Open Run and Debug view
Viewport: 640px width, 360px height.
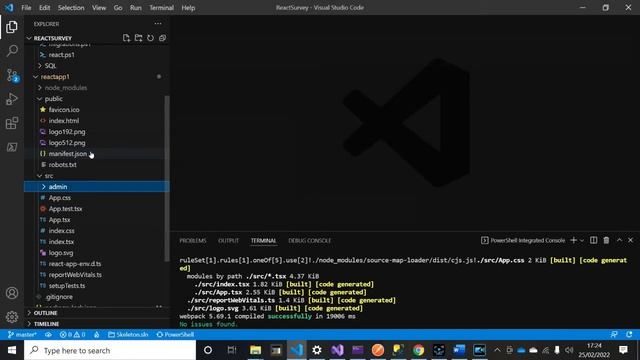tap(12, 99)
